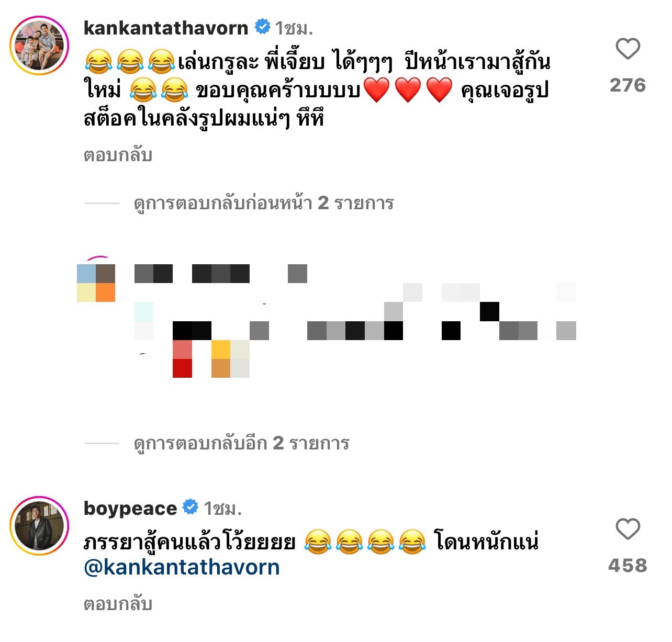Follow the @kankantathavorn mention in boypeace's comment
Image resolution: width=672 pixels, height=642 pixels.
tap(182, 568)
